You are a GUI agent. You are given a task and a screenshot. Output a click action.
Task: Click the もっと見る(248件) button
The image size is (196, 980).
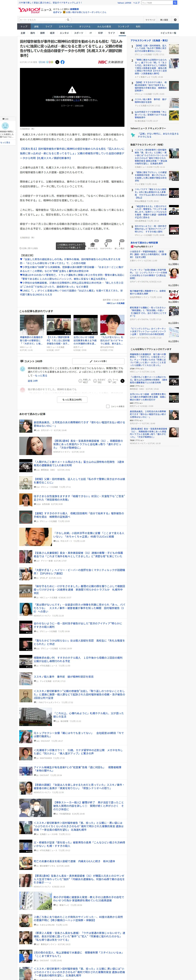tap(72, 400)
